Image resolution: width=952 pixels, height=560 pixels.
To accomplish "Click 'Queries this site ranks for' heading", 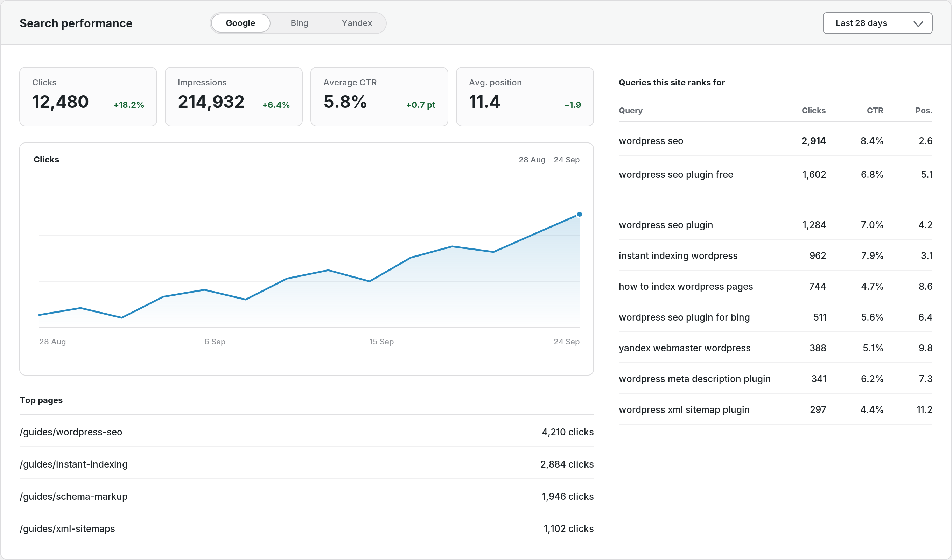I will (672, 82).
